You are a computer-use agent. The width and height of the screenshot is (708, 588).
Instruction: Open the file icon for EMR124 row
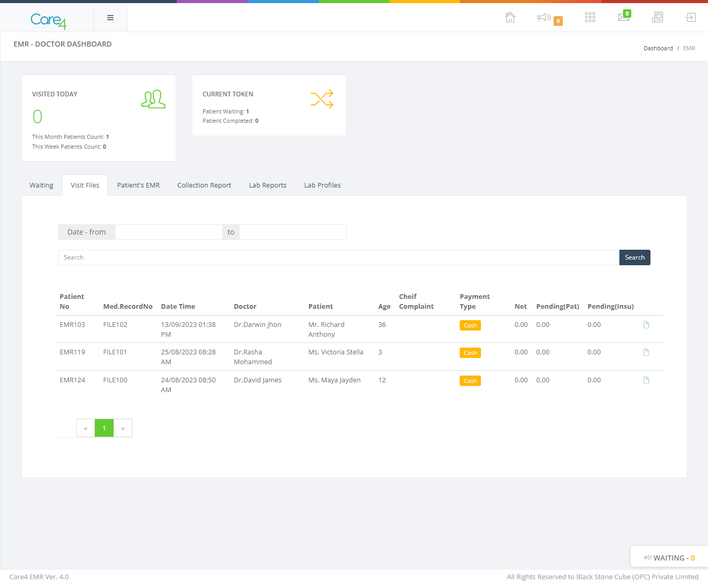[646, 380]
